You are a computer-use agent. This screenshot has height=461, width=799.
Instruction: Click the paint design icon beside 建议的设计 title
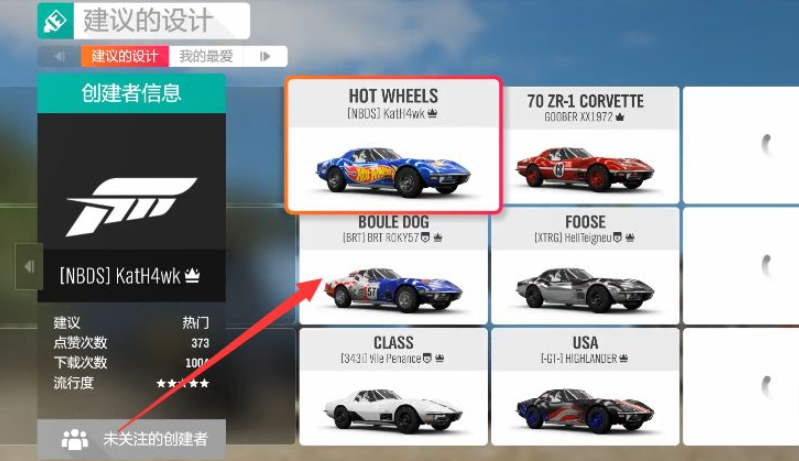point(56,21)
